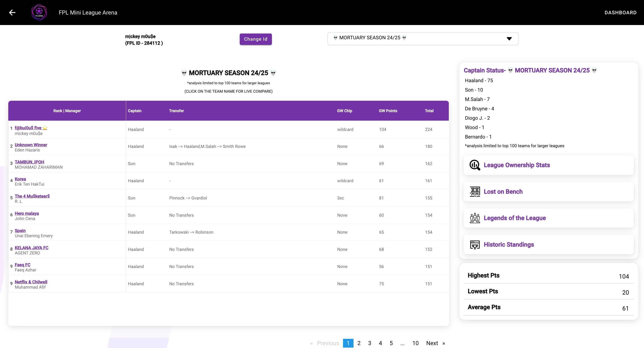Click the League Ownership Stats chart icon
The image size is (644, 348).
[475, 165]
